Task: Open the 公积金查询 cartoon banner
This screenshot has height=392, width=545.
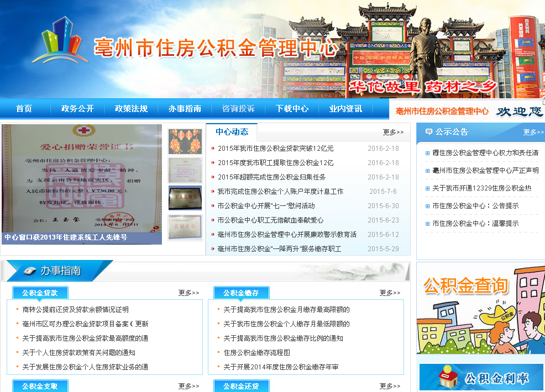Action: tap(481, 309)
